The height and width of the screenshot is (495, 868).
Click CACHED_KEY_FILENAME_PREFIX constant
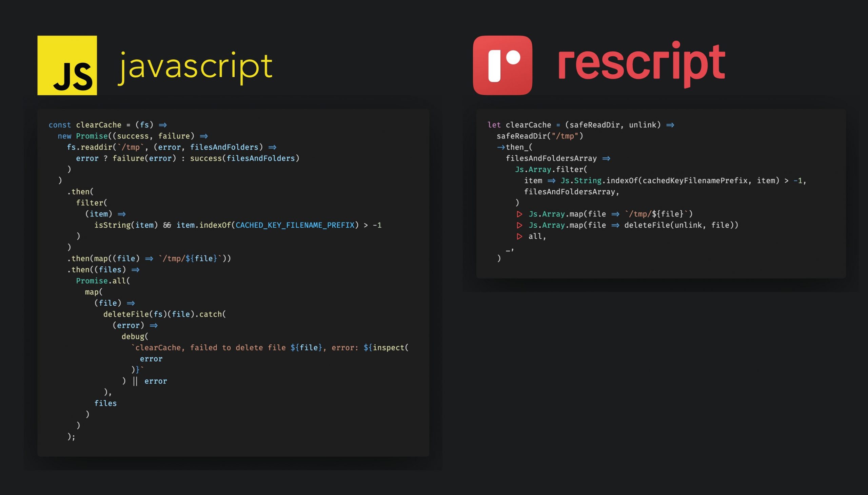295,225
